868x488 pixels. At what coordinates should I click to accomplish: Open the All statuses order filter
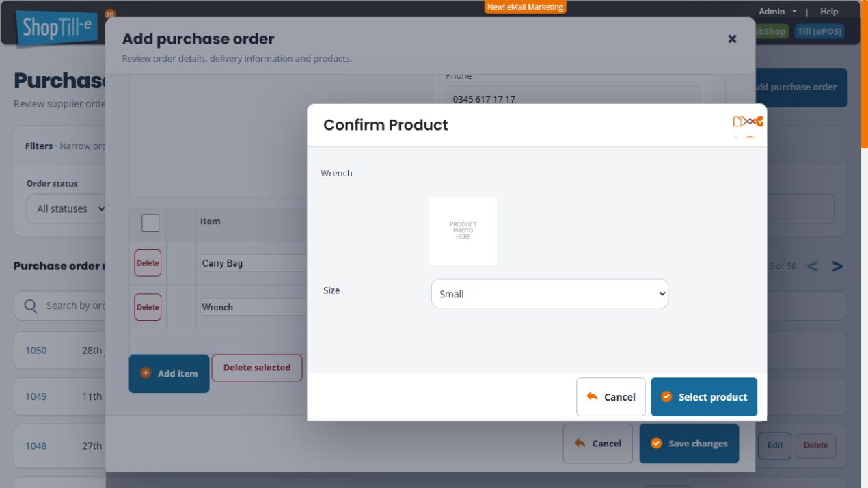point(67,208)
